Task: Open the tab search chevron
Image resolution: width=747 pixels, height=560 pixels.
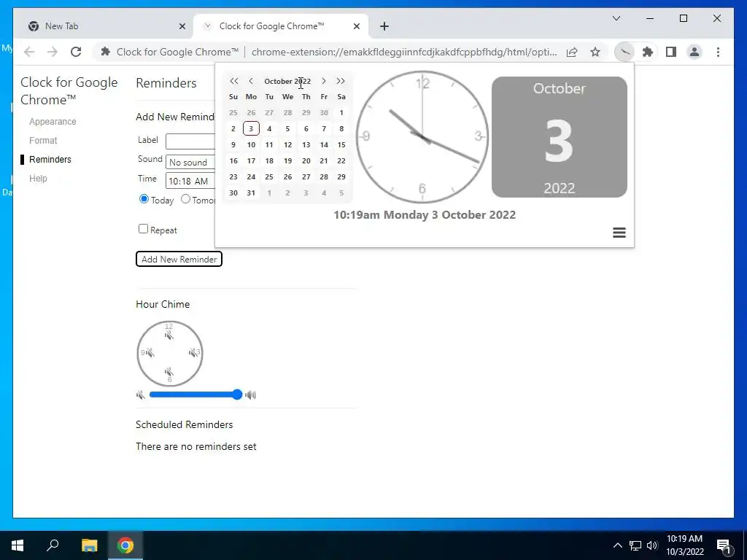Action: click(616, 18)
